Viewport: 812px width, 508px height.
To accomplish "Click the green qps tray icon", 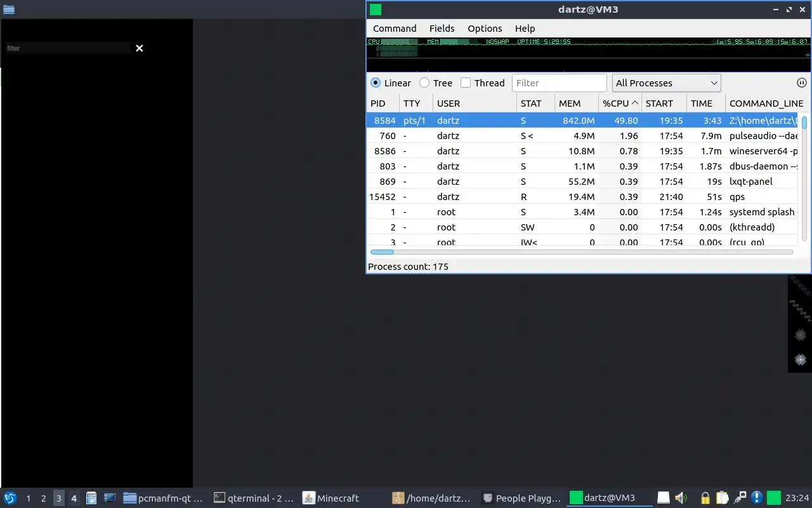I will click(x=773, y=498).
